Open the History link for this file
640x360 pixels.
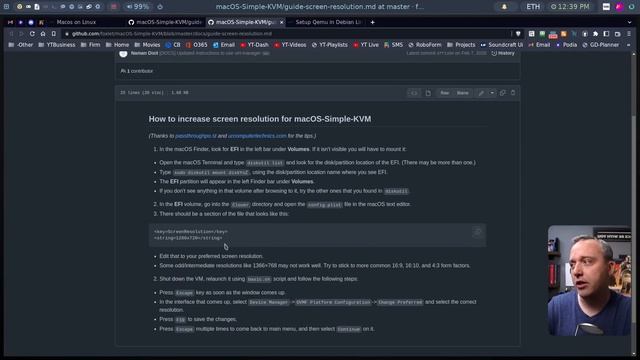503,53
